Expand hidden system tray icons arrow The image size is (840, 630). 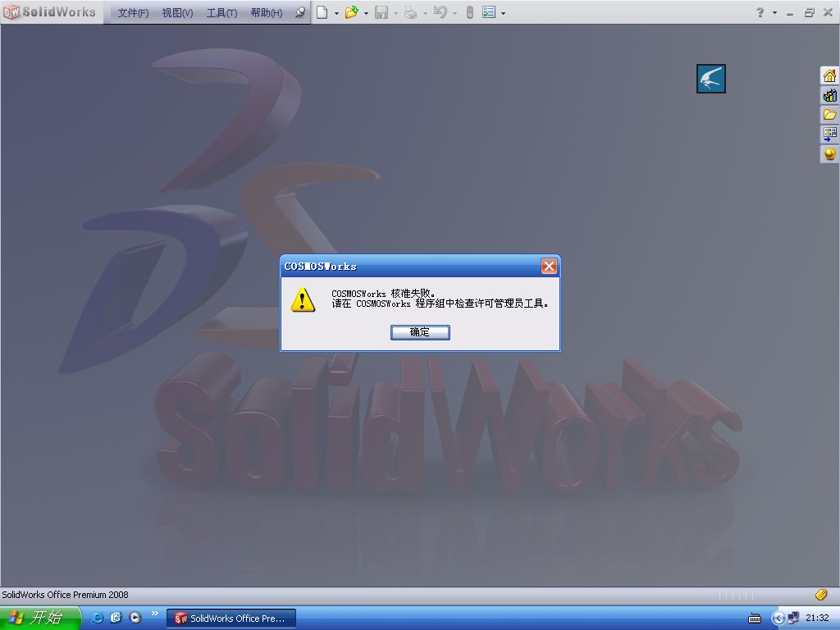778,619
